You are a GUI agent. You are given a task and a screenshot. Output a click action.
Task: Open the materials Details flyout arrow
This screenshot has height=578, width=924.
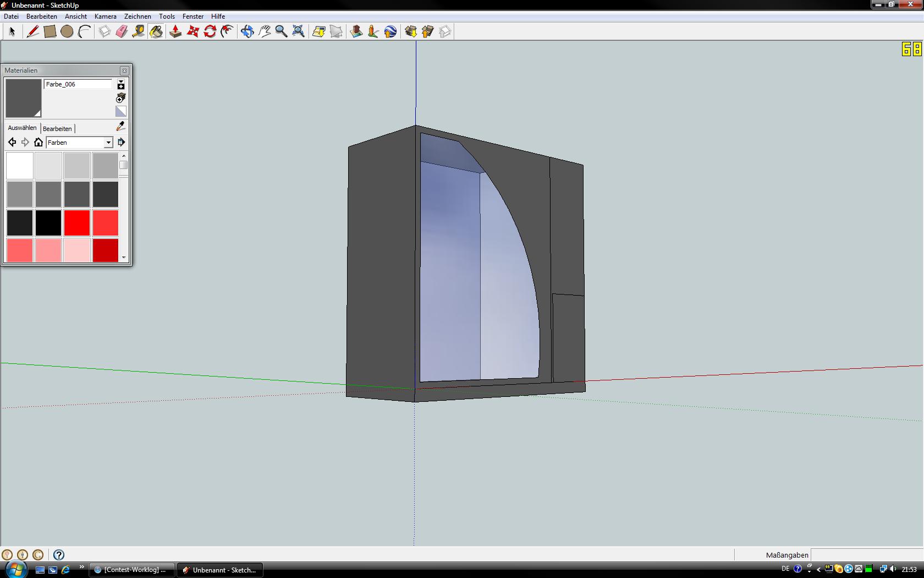click(121, 143)
